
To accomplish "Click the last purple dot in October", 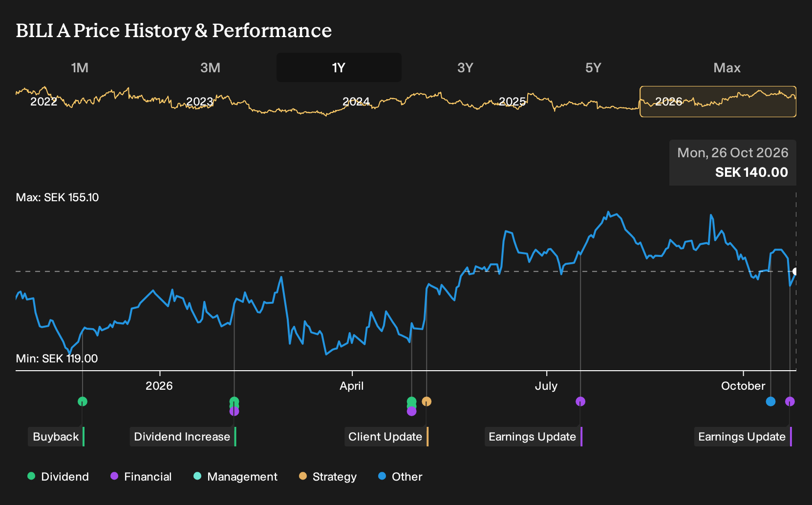I will point(790,401).
